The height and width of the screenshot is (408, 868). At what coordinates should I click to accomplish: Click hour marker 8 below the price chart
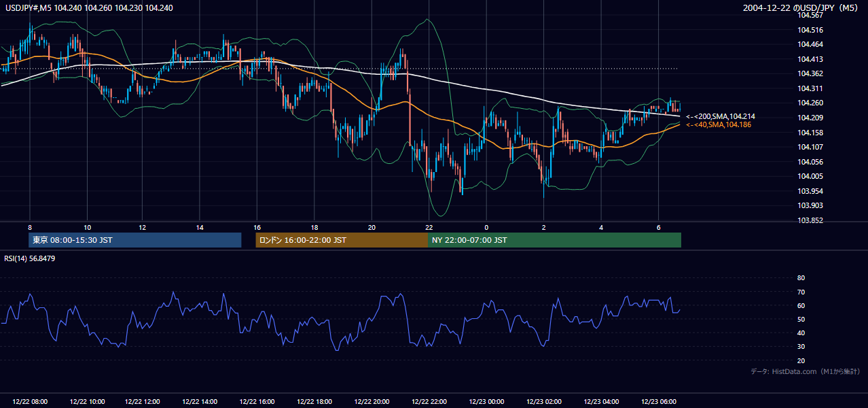[30, 227]
